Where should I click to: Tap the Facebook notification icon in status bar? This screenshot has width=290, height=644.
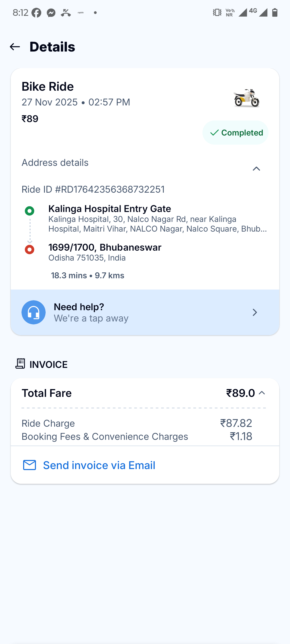coord(37,13)
